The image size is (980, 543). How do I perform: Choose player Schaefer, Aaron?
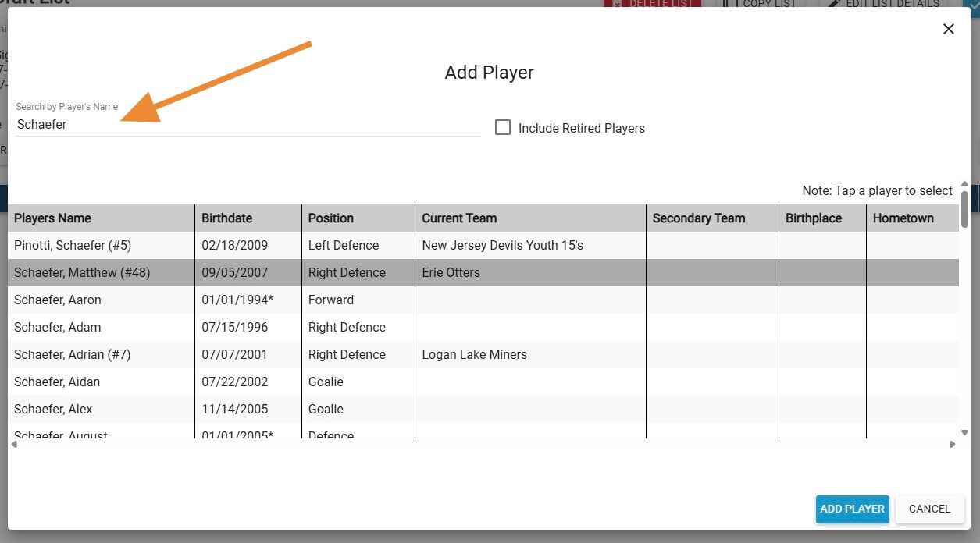pyautogui.click(x=483, y=300)
